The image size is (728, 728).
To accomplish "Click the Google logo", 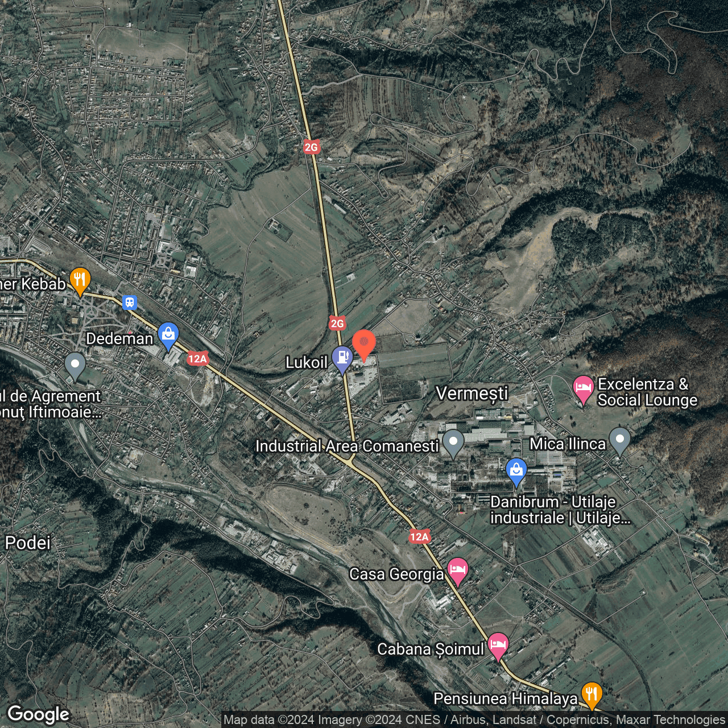I will (x=38, y=714).
